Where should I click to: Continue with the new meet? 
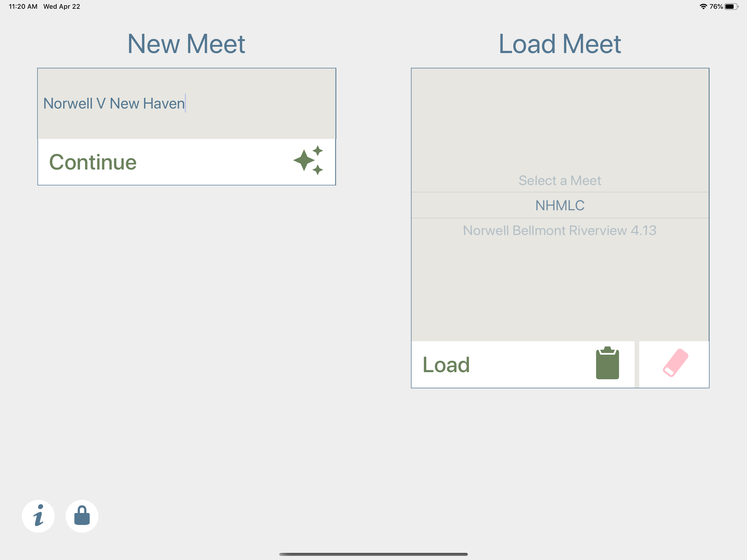pos(186,162)
